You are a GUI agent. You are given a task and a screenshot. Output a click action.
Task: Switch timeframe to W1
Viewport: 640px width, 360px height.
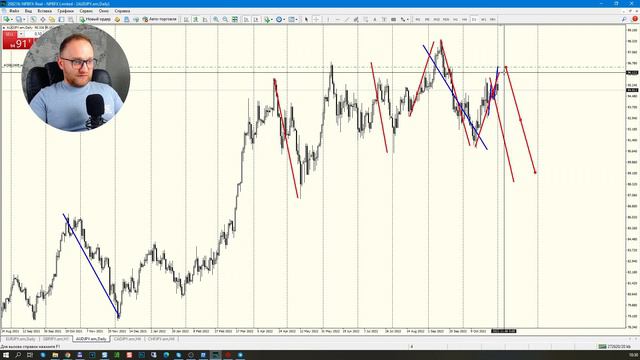point(483,19)
